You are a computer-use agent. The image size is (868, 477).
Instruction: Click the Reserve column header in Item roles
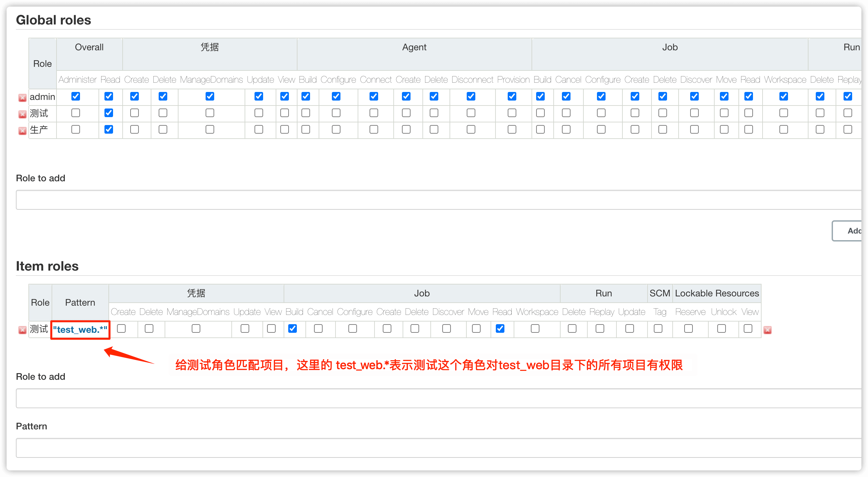[x=690, y=312]
